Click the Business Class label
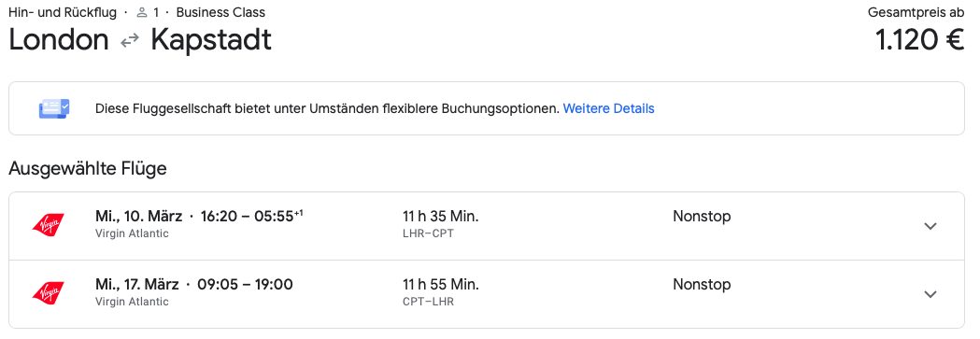The height and width of the screenshot is (339, 980). tap(220, 12)
